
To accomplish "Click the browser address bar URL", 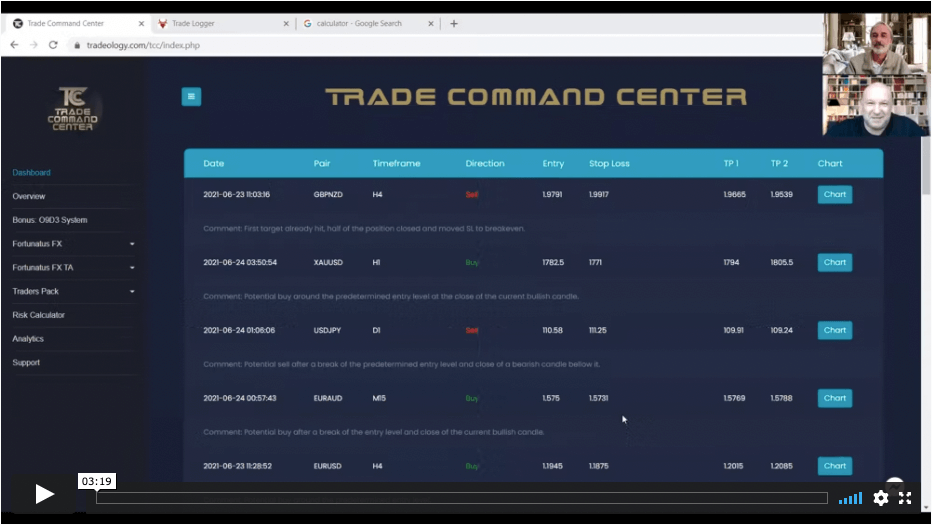I will click(x=143, y=45).
